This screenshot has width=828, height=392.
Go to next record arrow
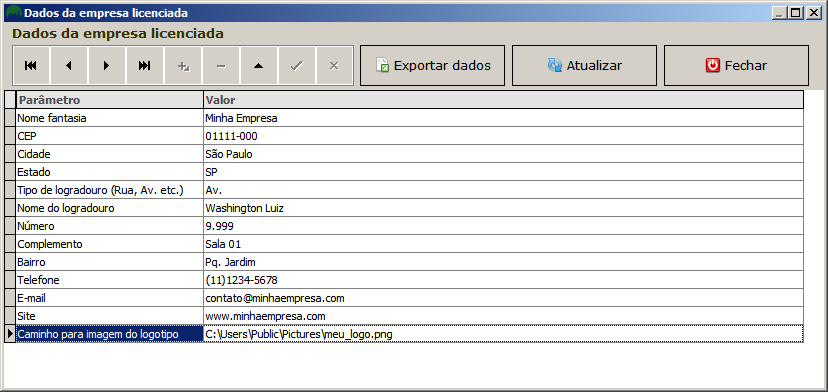107,66
